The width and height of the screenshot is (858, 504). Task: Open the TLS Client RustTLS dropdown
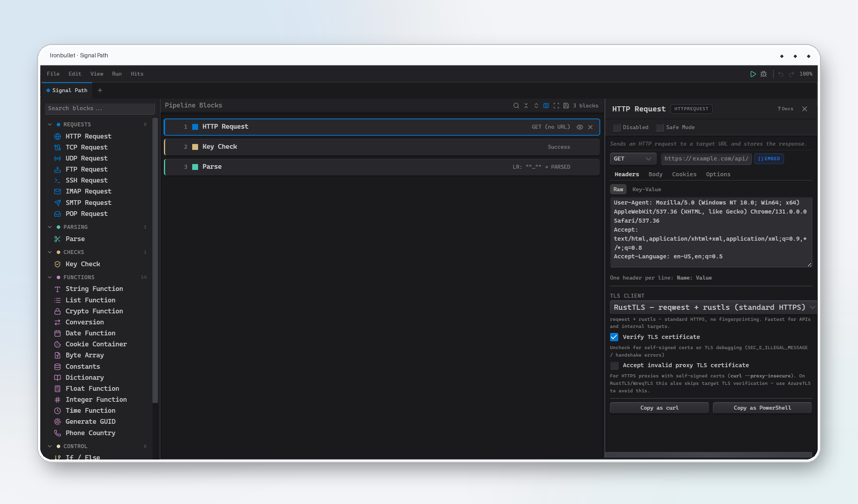click(x=713, y=307)
